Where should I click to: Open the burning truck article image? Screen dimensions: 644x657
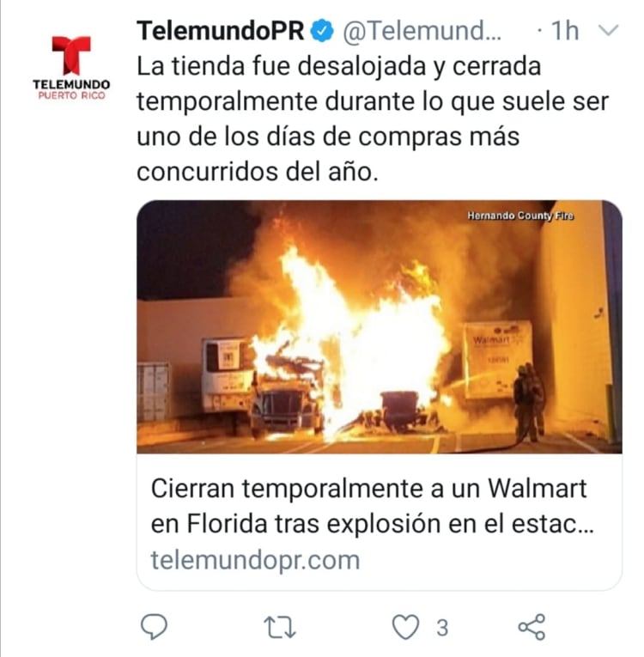click(x=380, y=327)
